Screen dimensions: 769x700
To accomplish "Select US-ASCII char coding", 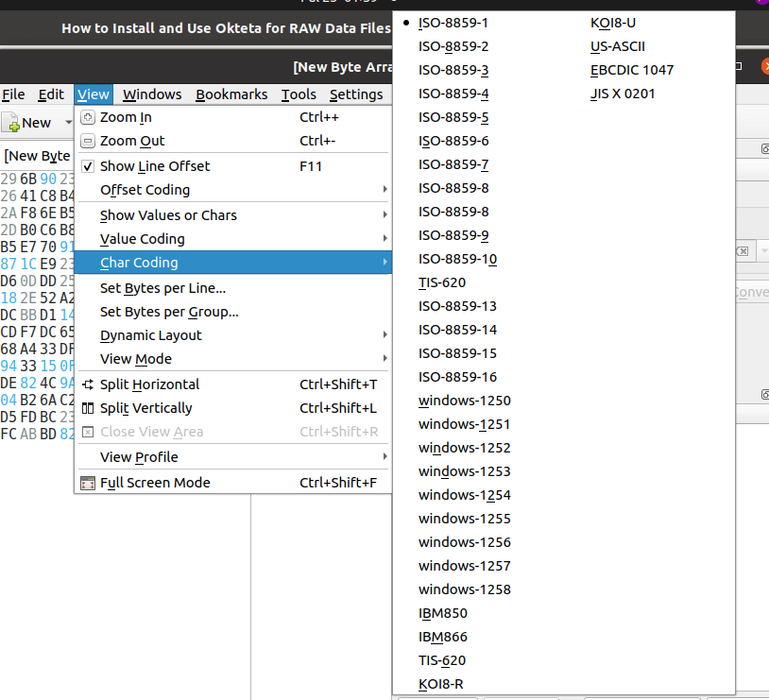I will tap(618, 46).
